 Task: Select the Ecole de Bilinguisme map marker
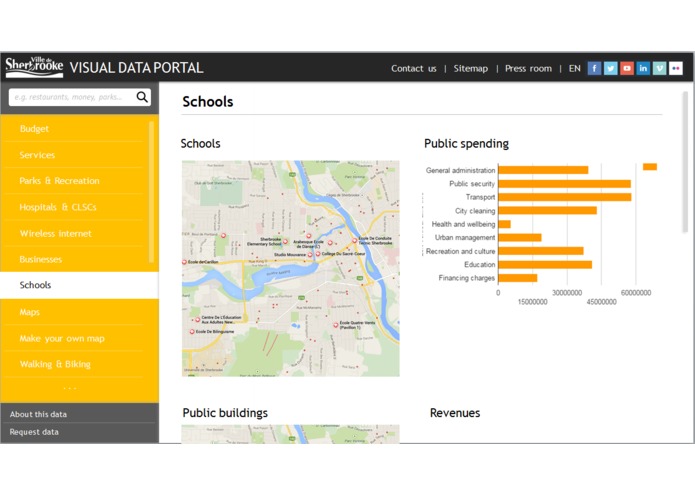click(192, 331)
